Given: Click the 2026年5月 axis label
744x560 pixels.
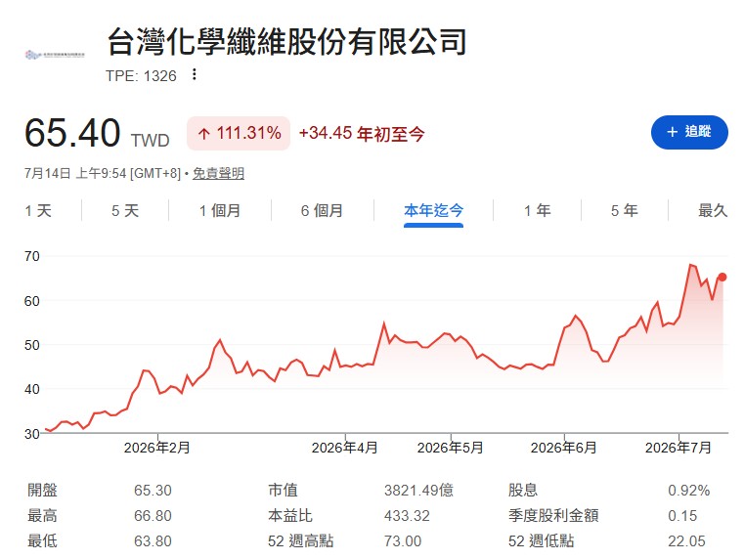Looking at the screenshot, I should coord(451,448).
